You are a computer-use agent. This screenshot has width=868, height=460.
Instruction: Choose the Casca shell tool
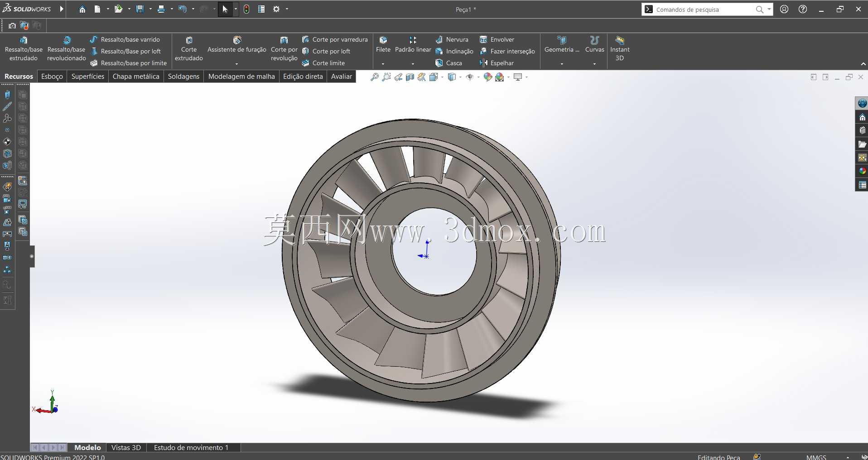pos(448,63)
